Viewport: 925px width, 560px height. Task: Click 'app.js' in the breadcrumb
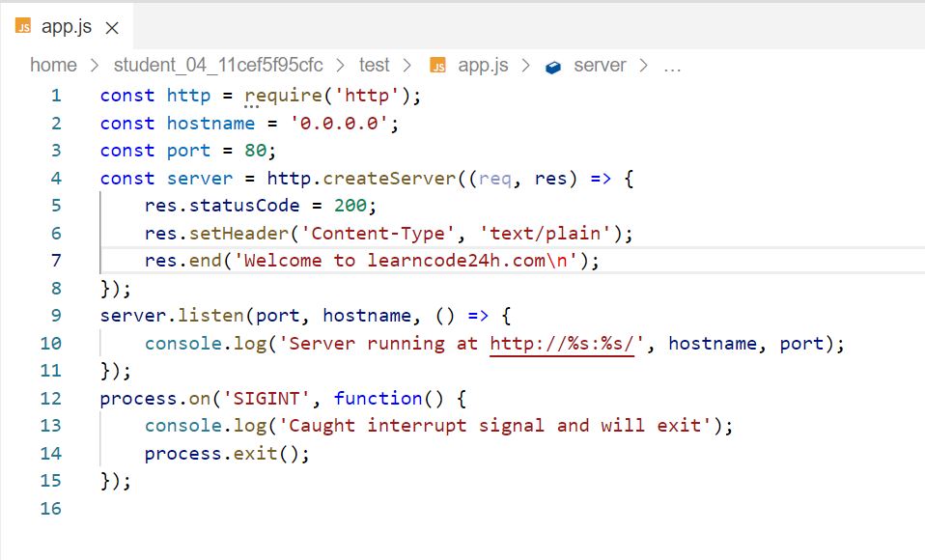[x=483, y=65]
